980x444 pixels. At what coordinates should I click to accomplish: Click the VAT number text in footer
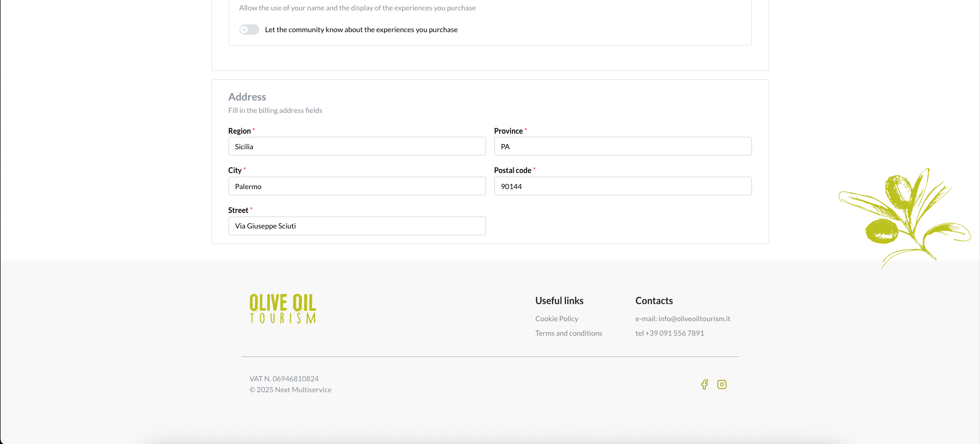(284, 379)
